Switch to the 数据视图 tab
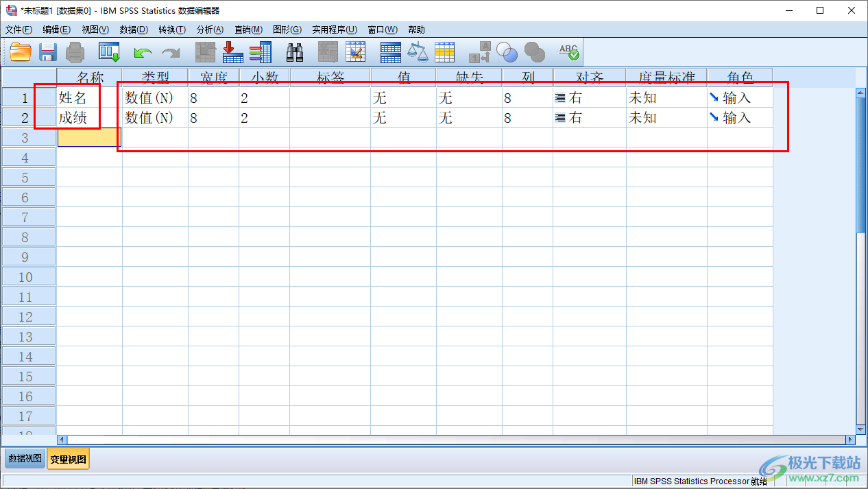The image size is (868, 489). (25, 459)
